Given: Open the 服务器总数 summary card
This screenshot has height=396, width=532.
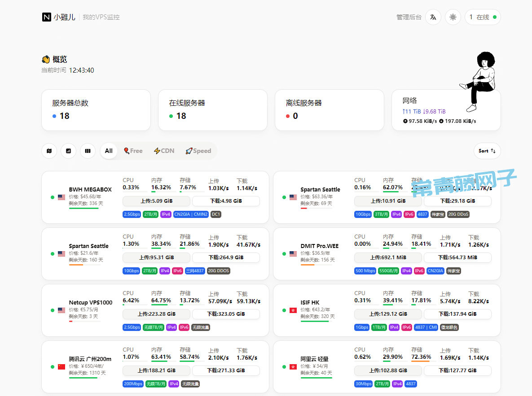Looking at the screenshot, I should [x=96, y=110].
